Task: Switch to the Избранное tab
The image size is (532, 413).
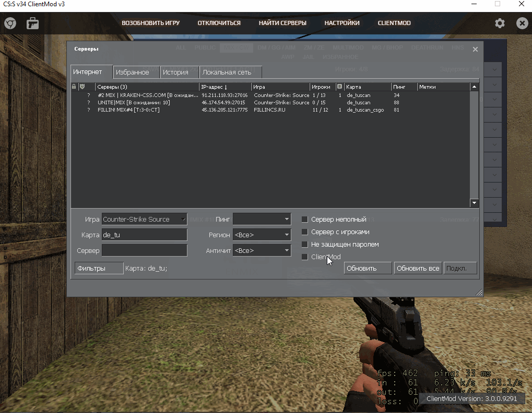Action: point(132,72)
